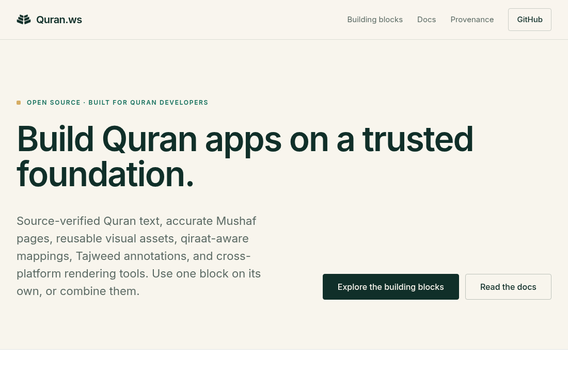Click the Quran.ws logo icon
This screenshot has height=392, width=568.
click(24, 20)
